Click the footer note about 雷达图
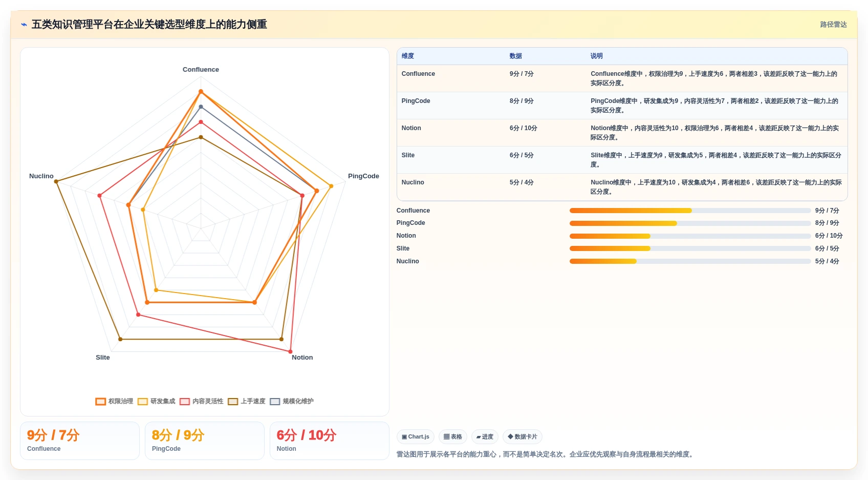Viewport: 868px width, 480px height. (546, 454)
